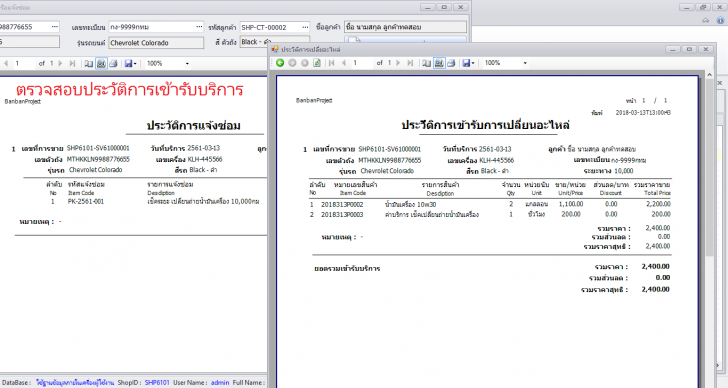Viewport: 728px width, 388px height.
Task: Toggle Print Layout in front report toolbar
Action: click(x=439, y=63)
